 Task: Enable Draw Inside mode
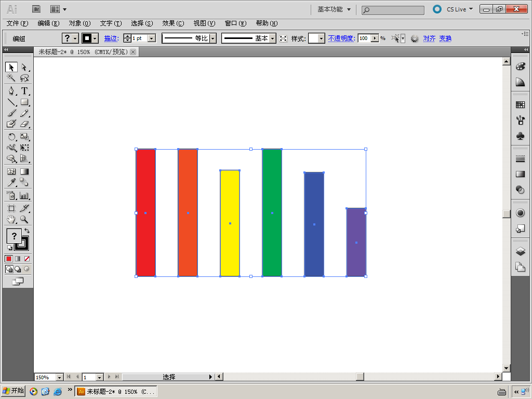click(x=27, y=269)
